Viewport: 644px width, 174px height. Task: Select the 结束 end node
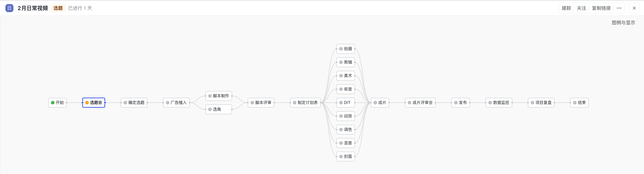click(x=579, y=103)
